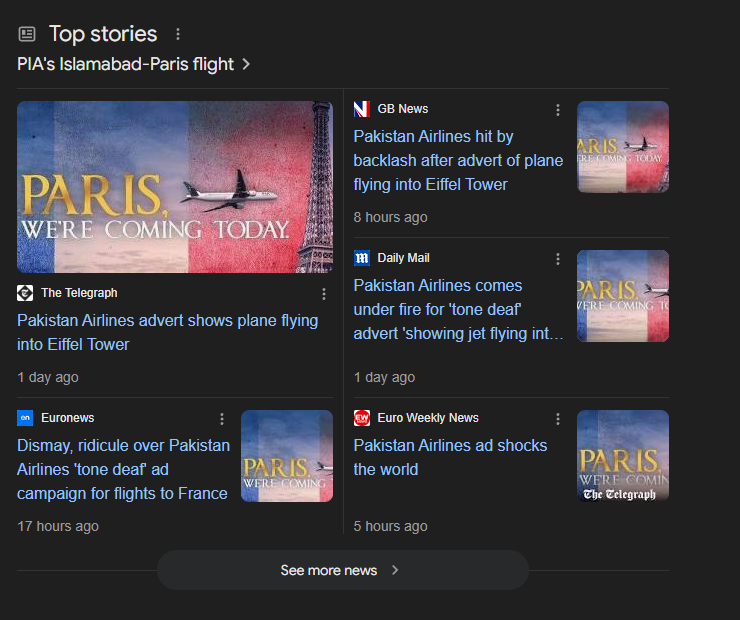Viewport: 740px width, 620px height.
Task: Open three-dot menu for Euronews story
Action: [222, 419]
